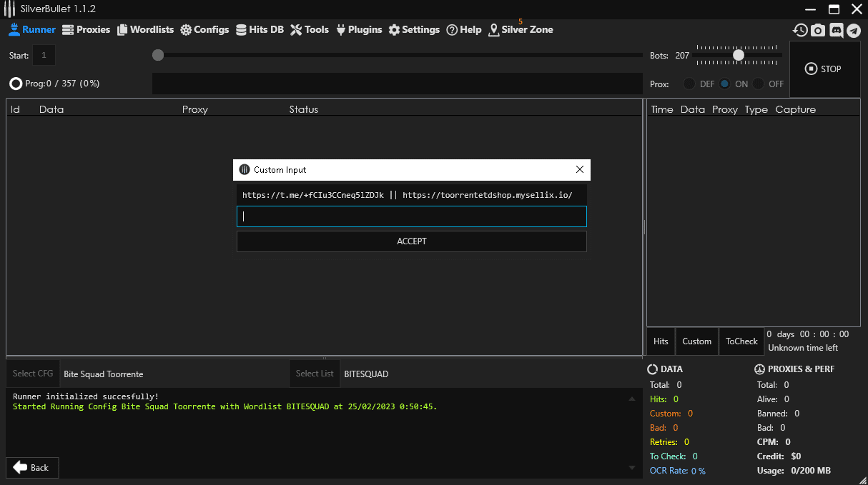868x485 pixels.
Task: Click the Custom Input text field
Action: 412,216
